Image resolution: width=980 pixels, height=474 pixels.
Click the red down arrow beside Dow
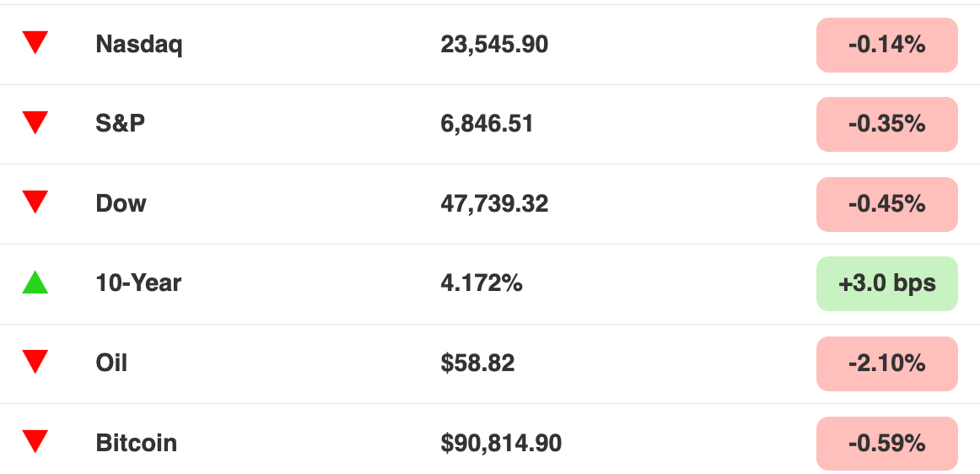click(35, 202)
